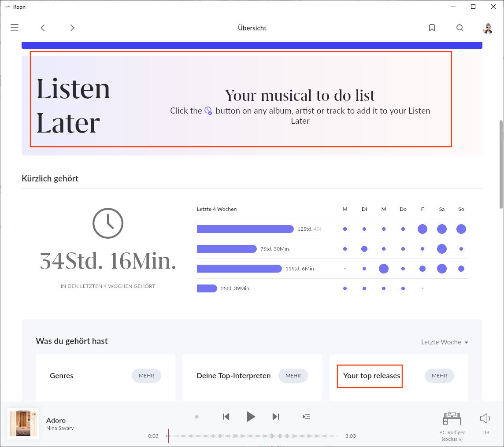Open the play queue icon
The image size is (504, 447).
coord(306,417)
